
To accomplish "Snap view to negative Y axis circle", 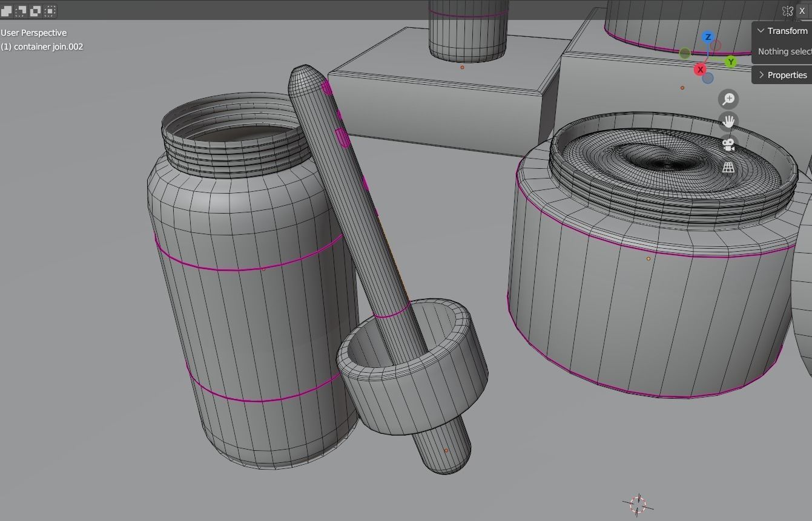I will (x=684, y=53).
